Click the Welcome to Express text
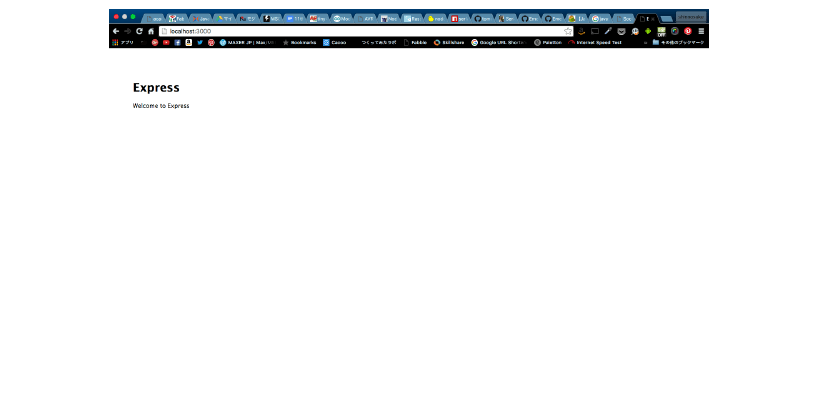Viewport: 818px width, 393px height. pos(161,106)
